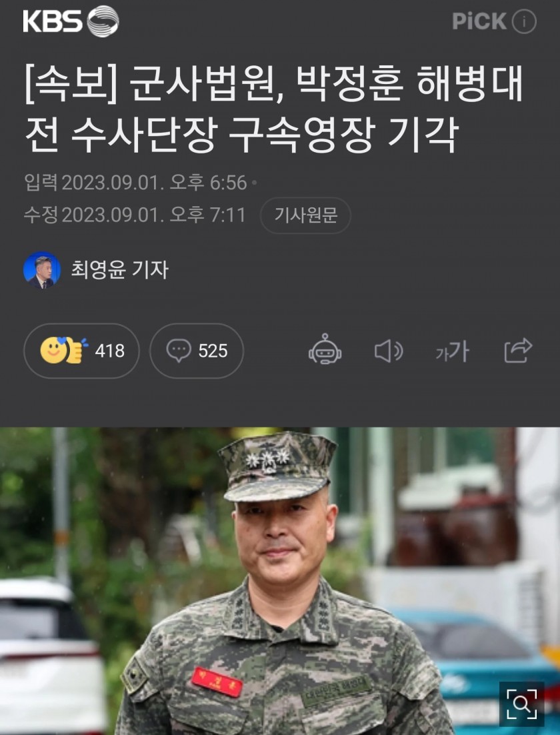This screenshot has height=735, width=560.
Task: Play article audio with speaker icon
Action: click(x=389, y=351)
